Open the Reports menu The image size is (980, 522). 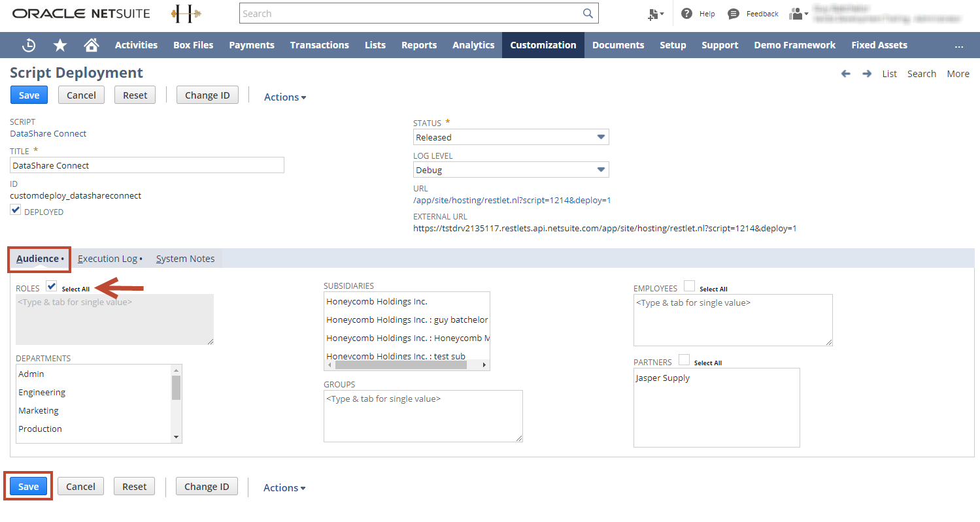tap(419, 45)
